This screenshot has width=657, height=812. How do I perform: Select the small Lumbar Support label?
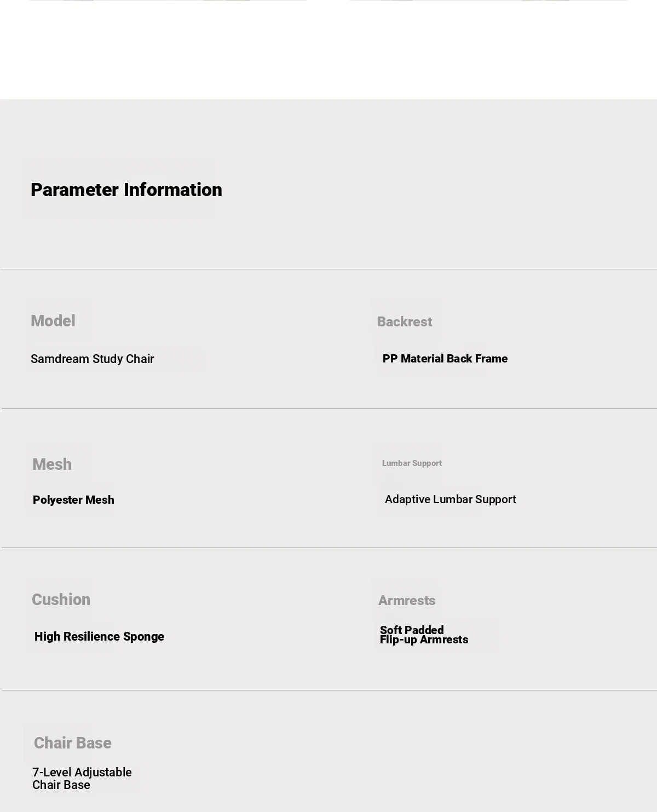(412, 463)
